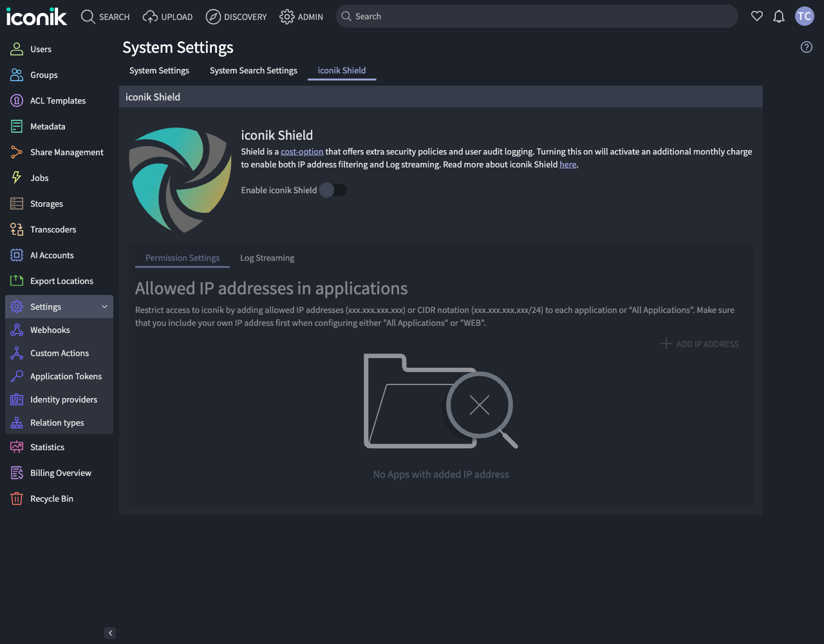This screenshot has height=644, width=824.
Task: Open the Webhooks settings page
Action: (x=49, y=330)
